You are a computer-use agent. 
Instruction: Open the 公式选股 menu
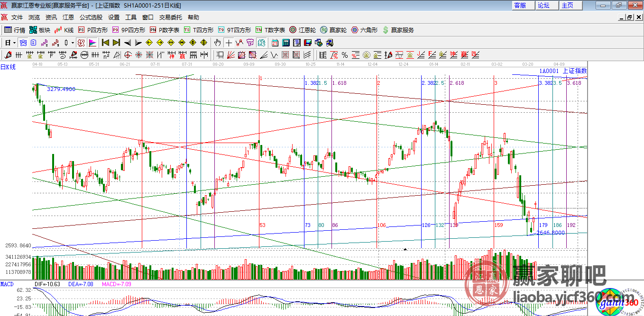(x=91, y=18)
